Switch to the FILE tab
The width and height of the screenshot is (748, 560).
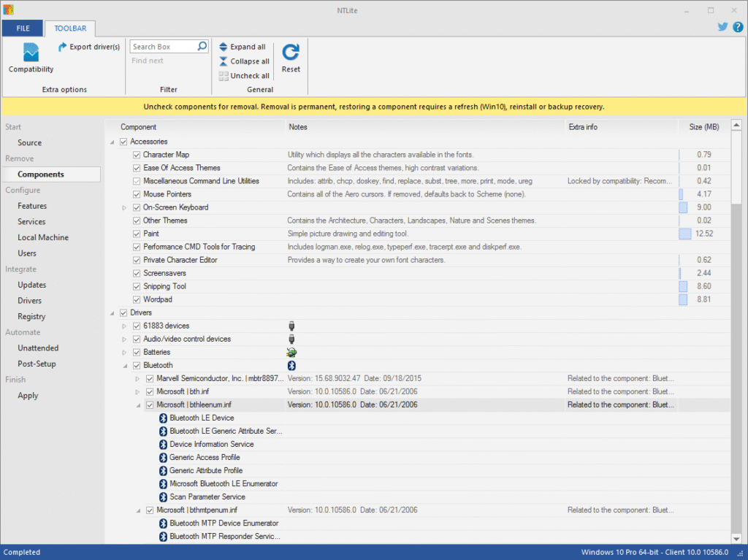click(23, 28)
